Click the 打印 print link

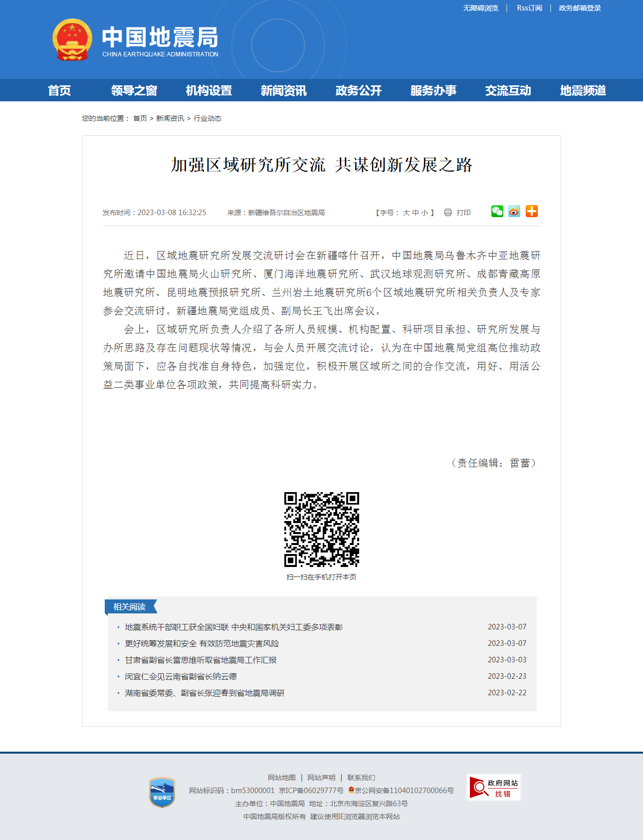click(x=463, y=213)
